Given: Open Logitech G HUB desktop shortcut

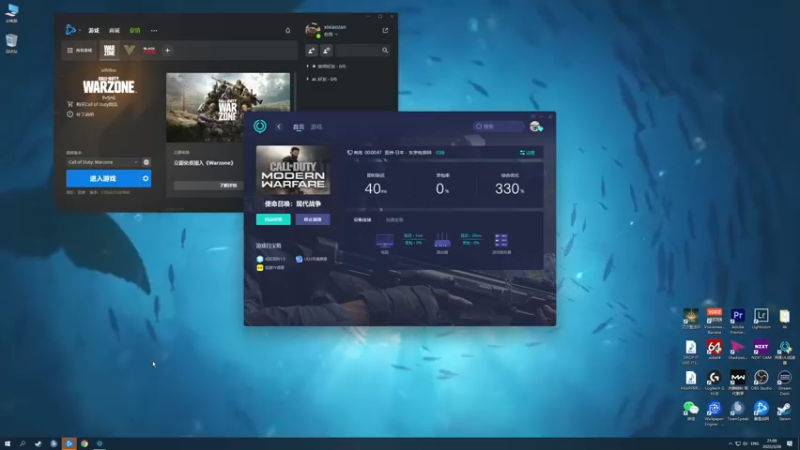Looking at the screenshot, I should tap(714, 383).
